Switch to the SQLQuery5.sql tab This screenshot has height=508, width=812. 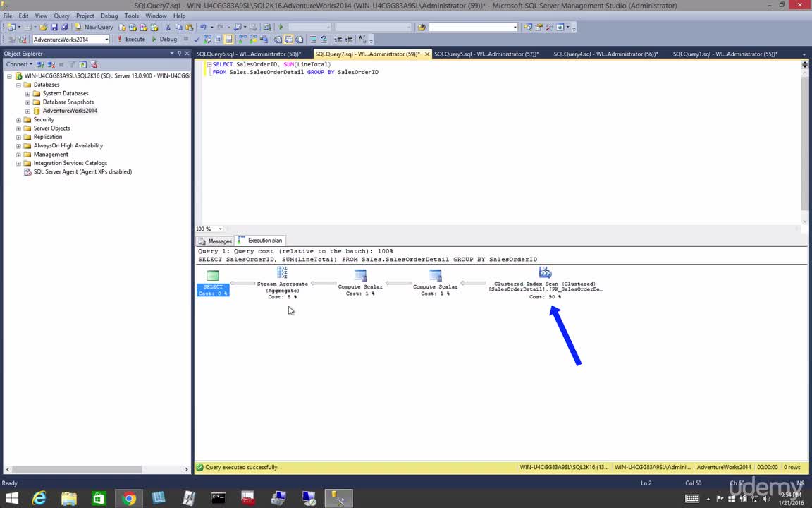pyautogui.click(x=486, y=54)
